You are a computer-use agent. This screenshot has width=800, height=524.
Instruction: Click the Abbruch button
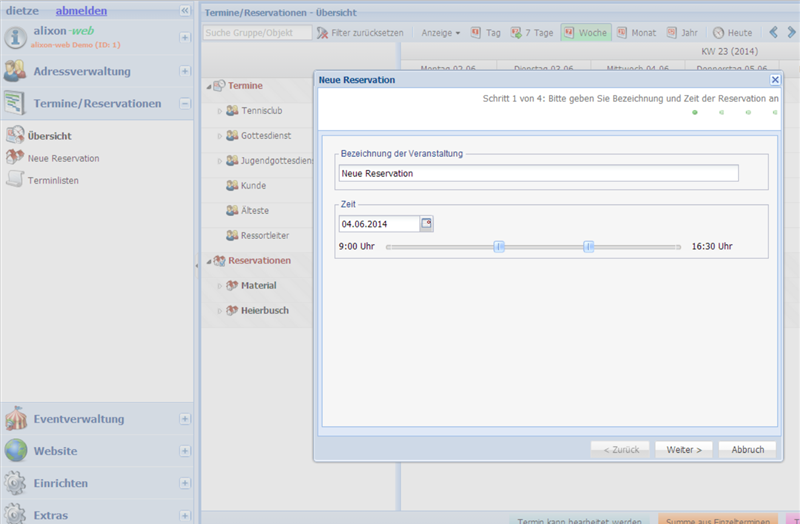(747, 450)
